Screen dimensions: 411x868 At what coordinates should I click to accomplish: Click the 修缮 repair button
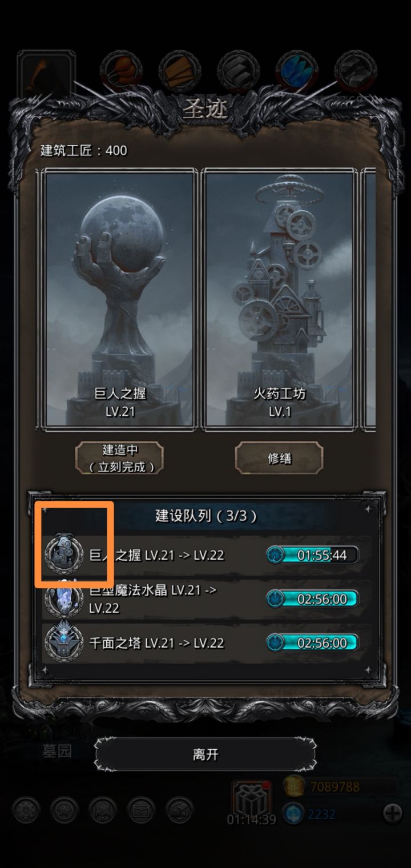click(x=279, y=458)
